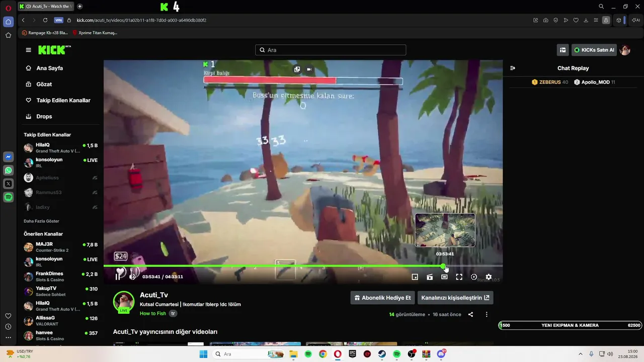Open Discord from the taskbar
Viewport: 644px width, 362px height.
tap(441, 354)
